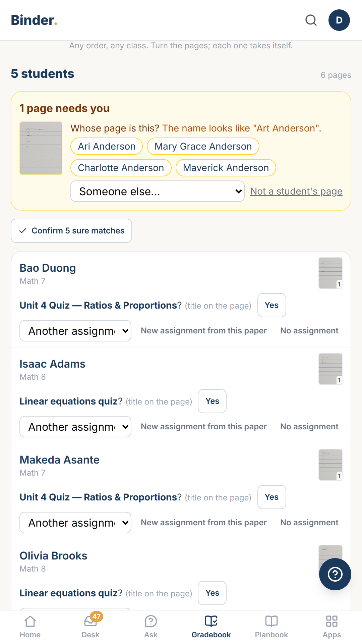Click the Bao Duong student name
This screenshot has height=644, width=362.
48,268
